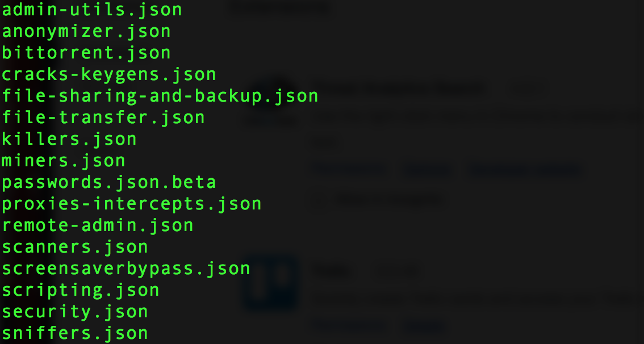Select the cracks-keygens.json file name

pos(109,74)
